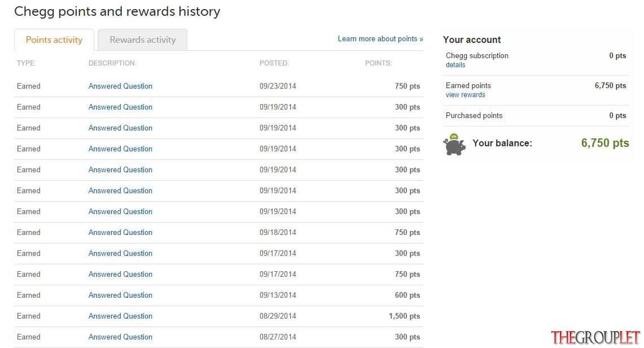This screenshot has width=644, height=348.
Task: Click the POINTS column header
Action: (x=378, y=63)
